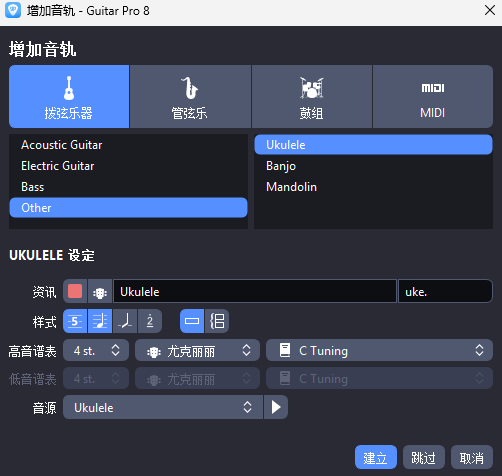Open the C Tuning dropdown for treble staff

(x=379, y=350)
